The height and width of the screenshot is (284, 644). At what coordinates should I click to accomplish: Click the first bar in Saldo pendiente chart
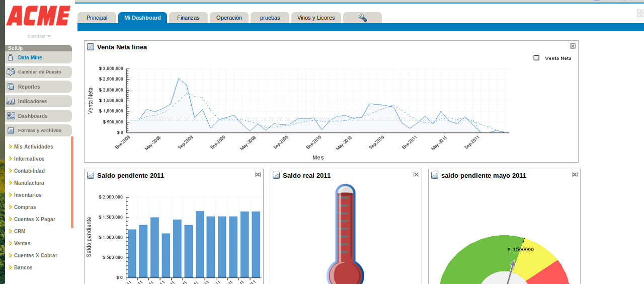coord(132,253)
